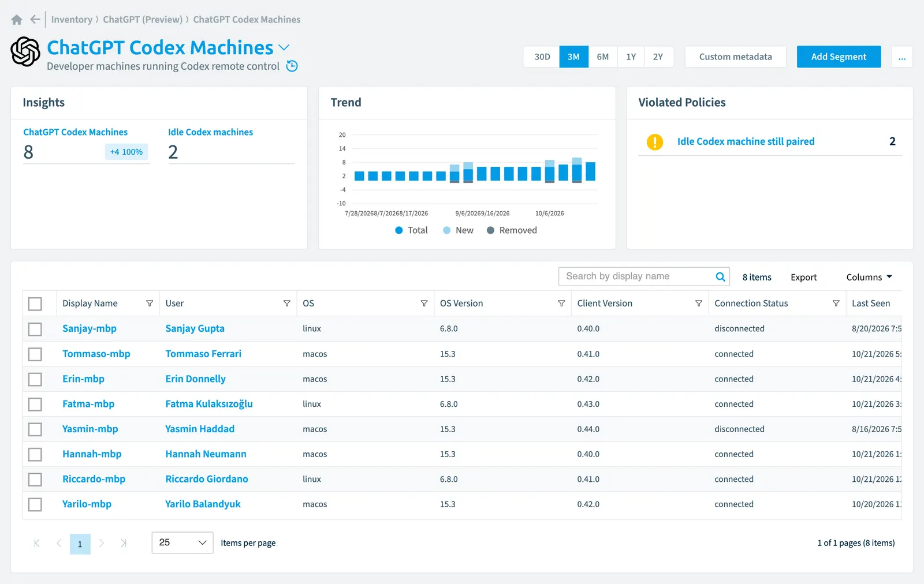This screenshot has height=584, width=924.
Task: Go to first page arrow
Action: coord(37,543)
